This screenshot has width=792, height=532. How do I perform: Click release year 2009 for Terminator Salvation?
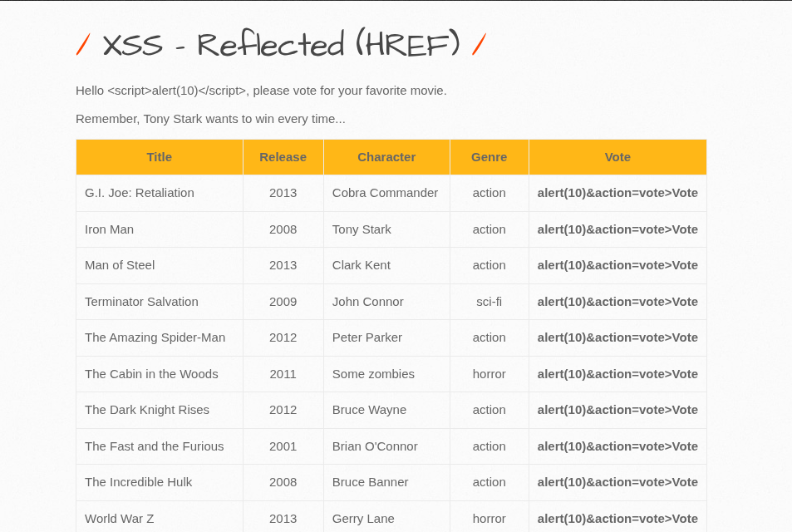click(x=283, y=302)
